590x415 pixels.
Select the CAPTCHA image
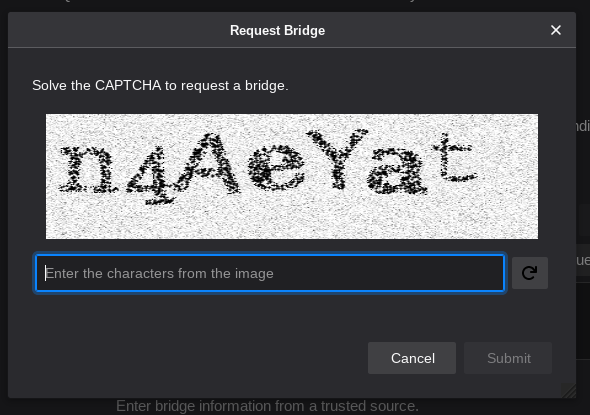click(x=292, y=176)
